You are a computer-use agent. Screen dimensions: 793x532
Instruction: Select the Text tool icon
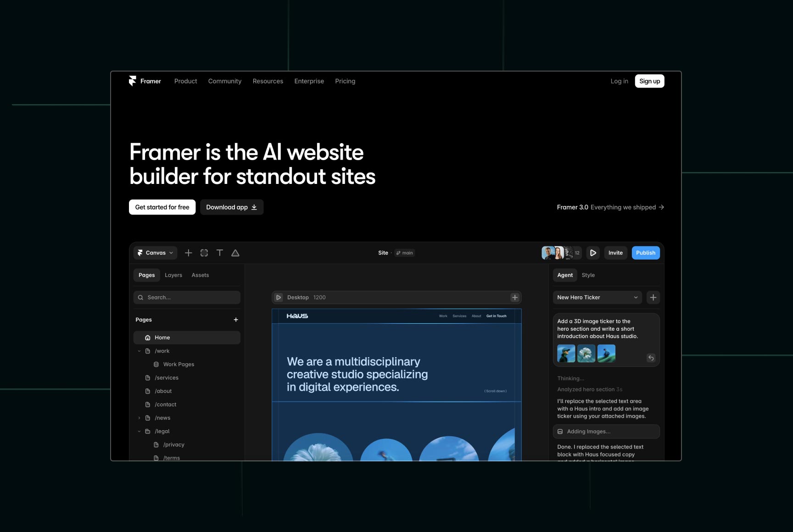coord(220,253)
